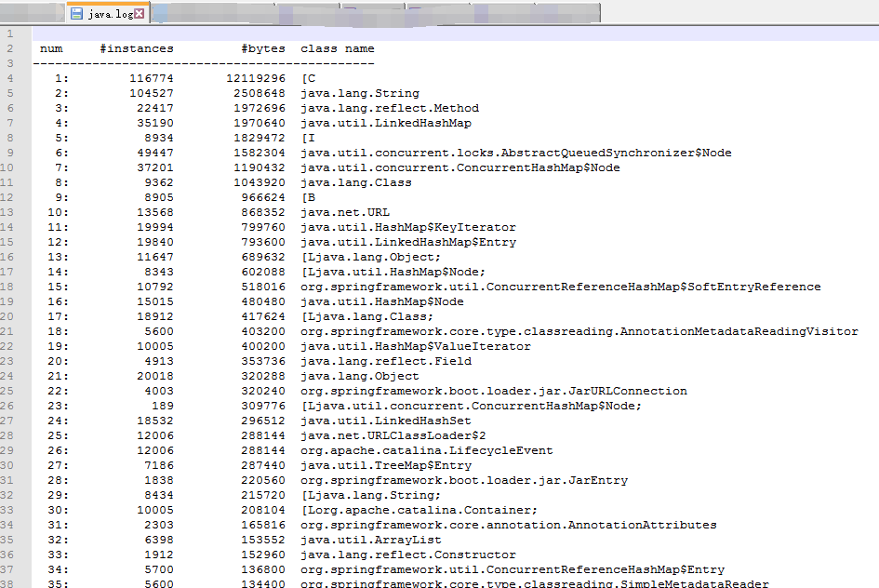Click the bytes value 1972696
The image size is (879, 588).
[x=260, y=108]
